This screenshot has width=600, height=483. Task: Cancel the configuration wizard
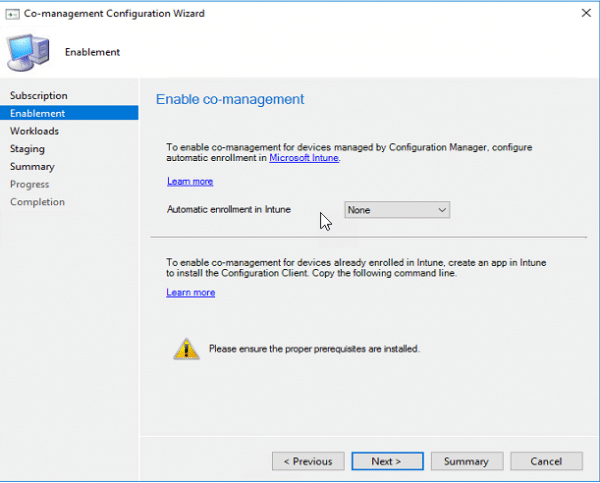(546, 461)
